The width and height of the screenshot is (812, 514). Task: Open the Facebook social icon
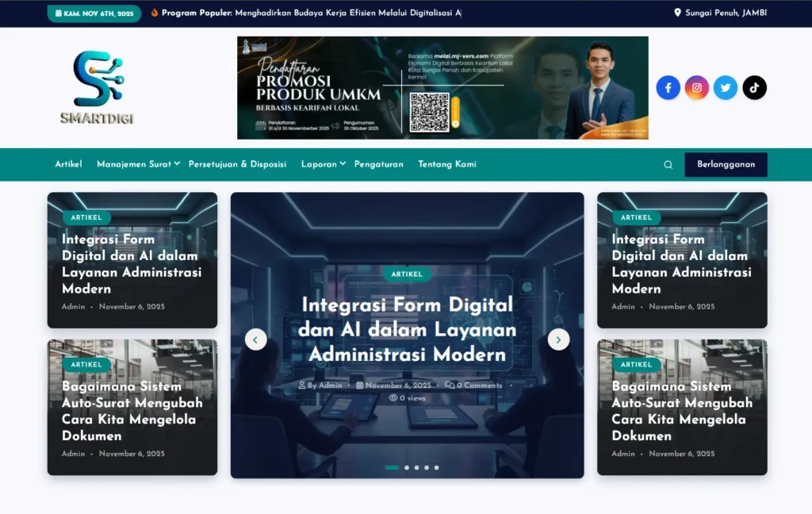click(668, 88)
